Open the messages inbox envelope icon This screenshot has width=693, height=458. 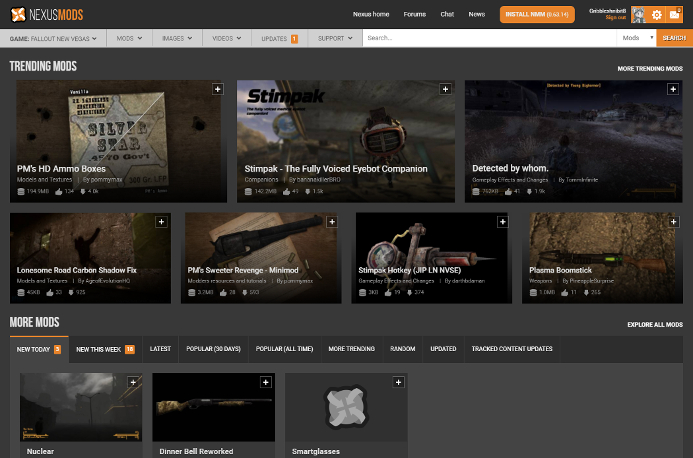click(x=674, y=15)
